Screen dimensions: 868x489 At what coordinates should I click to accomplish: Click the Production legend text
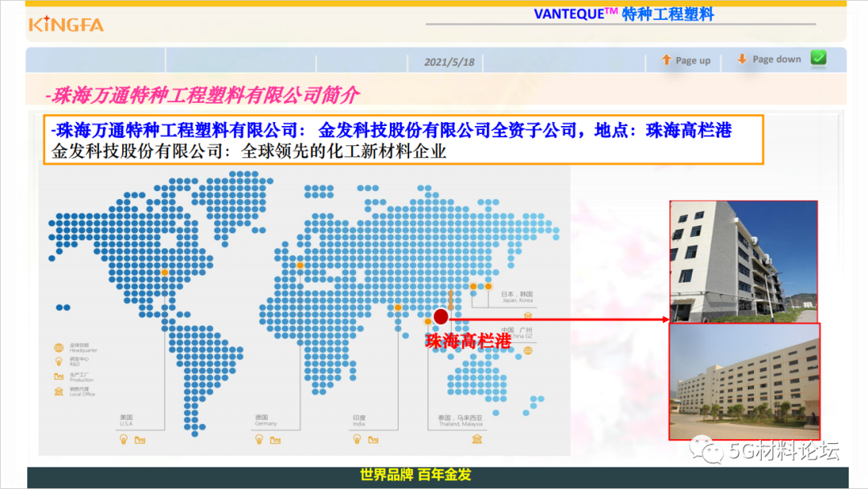tap(81, 377)
